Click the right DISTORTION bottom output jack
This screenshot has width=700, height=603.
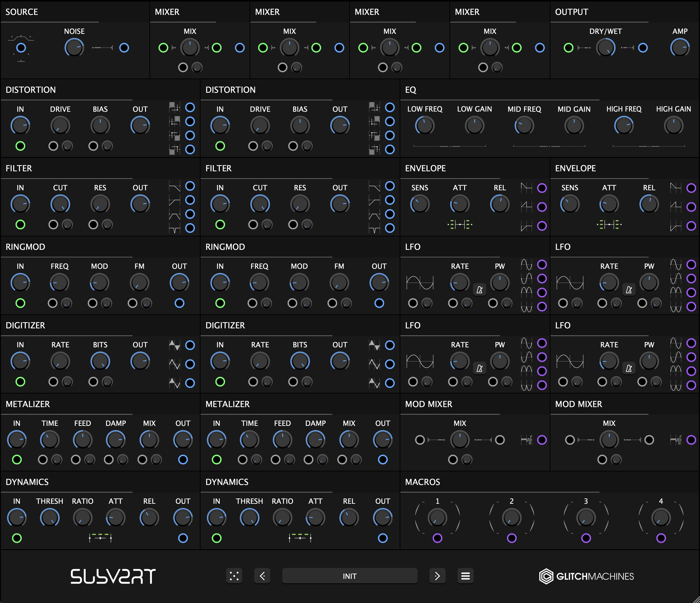point(390,149)
